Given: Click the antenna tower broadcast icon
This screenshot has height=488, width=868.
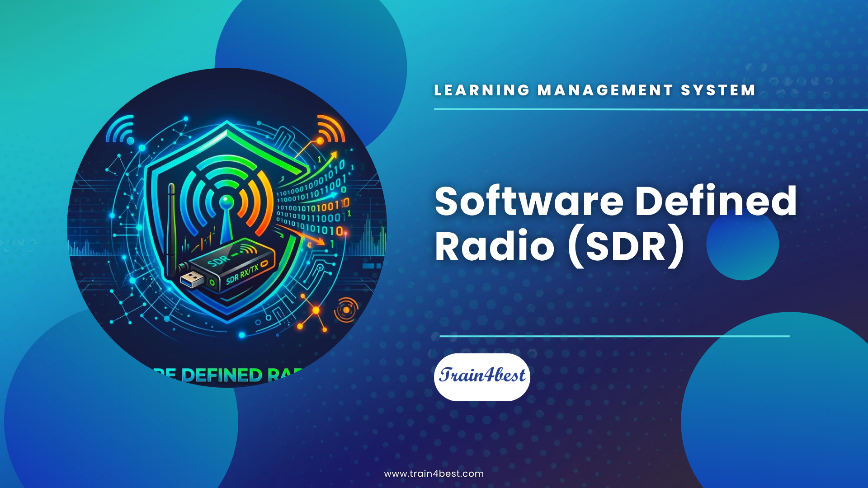Looking at the screenshot, I should tap(226, 199).
